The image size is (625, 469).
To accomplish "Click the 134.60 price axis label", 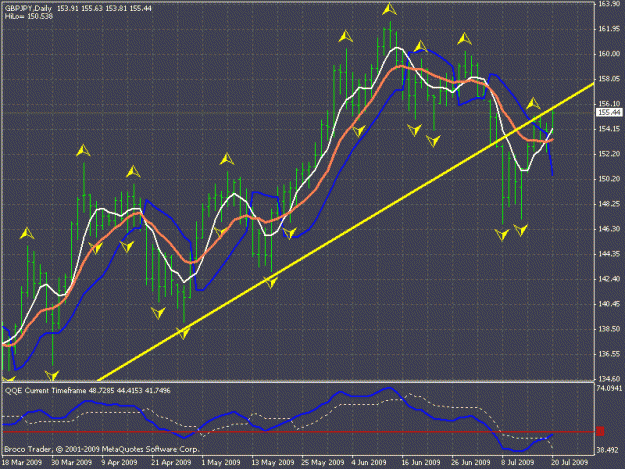I will [x=609, y=379].
